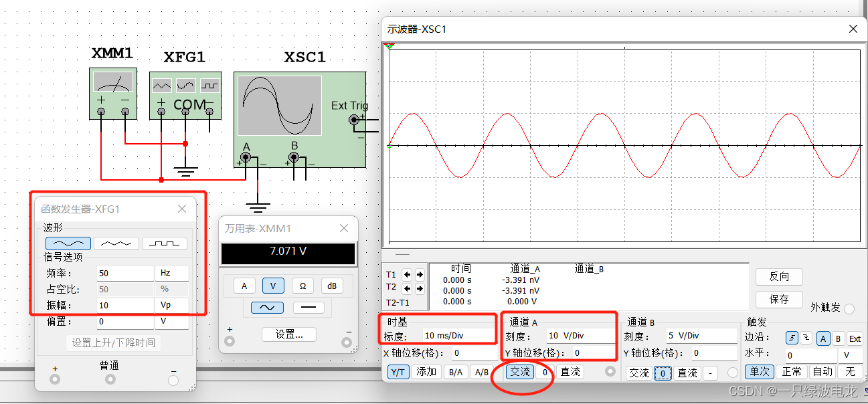Open multimeter 设置... settings
868x404 pixels.
coord(289,334)
